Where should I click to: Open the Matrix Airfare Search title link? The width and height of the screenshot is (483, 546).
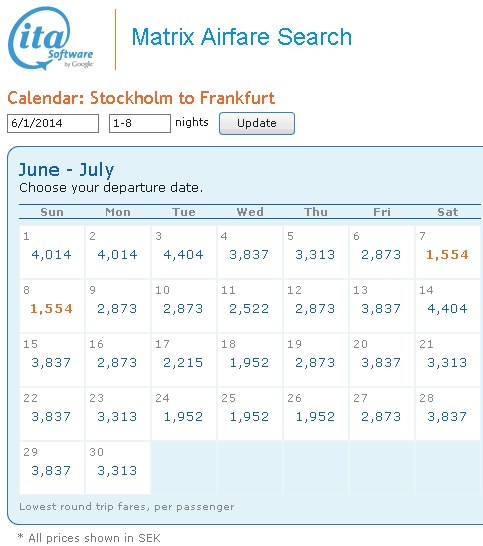[242, 37]
